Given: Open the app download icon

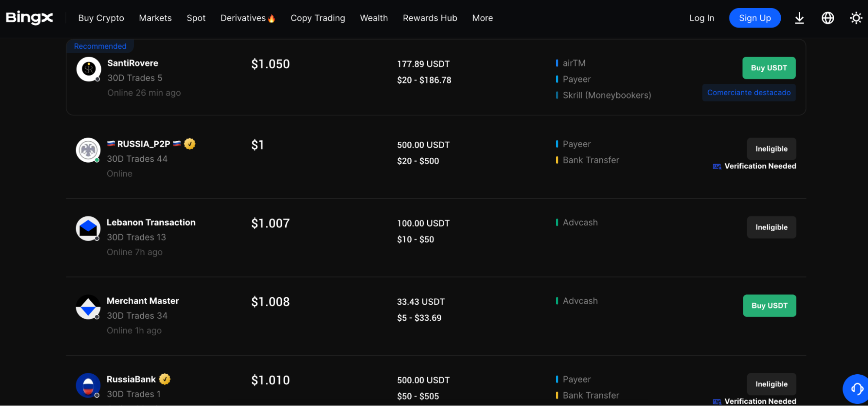Looking at the screenshot, I should click(x=799, y=18).
